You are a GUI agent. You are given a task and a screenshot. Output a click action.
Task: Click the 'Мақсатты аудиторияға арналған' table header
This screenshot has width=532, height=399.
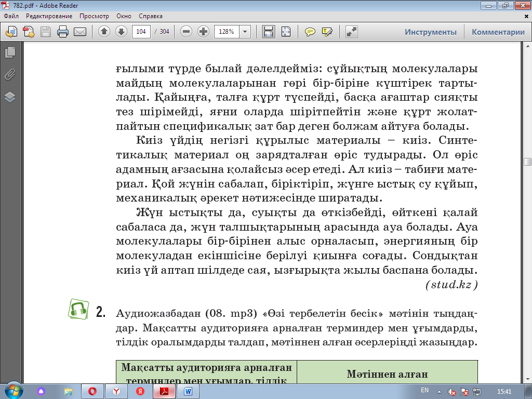point(207,367)
